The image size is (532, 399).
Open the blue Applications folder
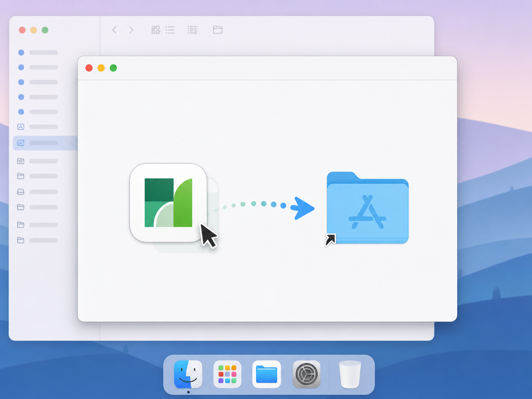click(x=367, y=208)
